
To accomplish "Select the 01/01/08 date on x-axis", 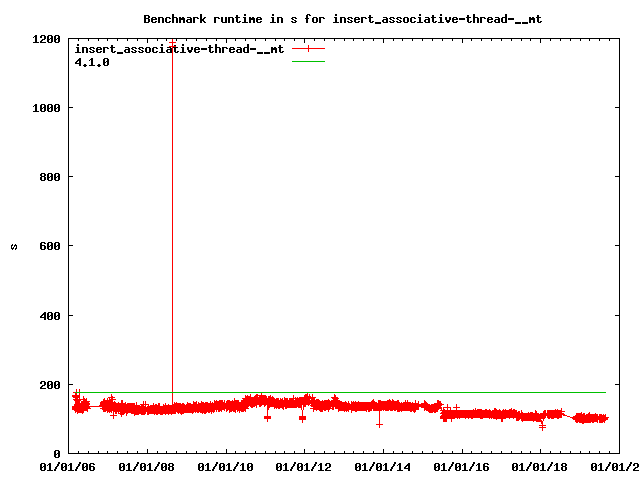I will (147, 466).
